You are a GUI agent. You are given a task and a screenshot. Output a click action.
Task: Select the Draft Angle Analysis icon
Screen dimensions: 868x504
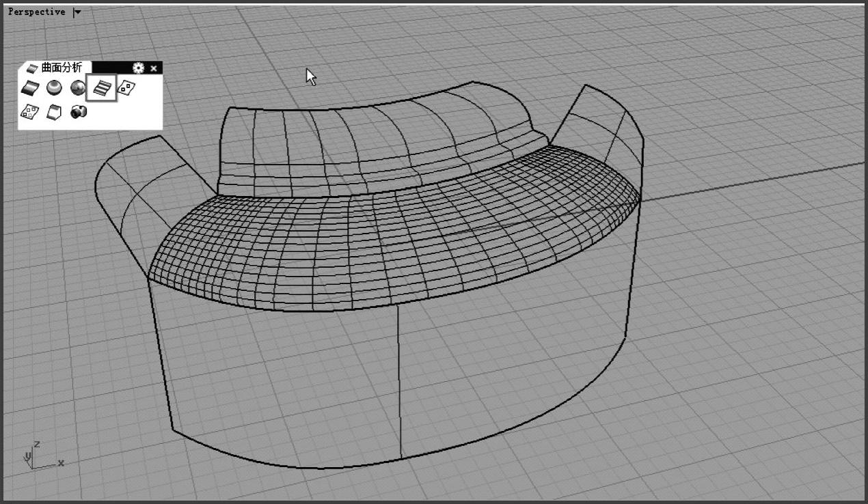click(x=54, y=111)
